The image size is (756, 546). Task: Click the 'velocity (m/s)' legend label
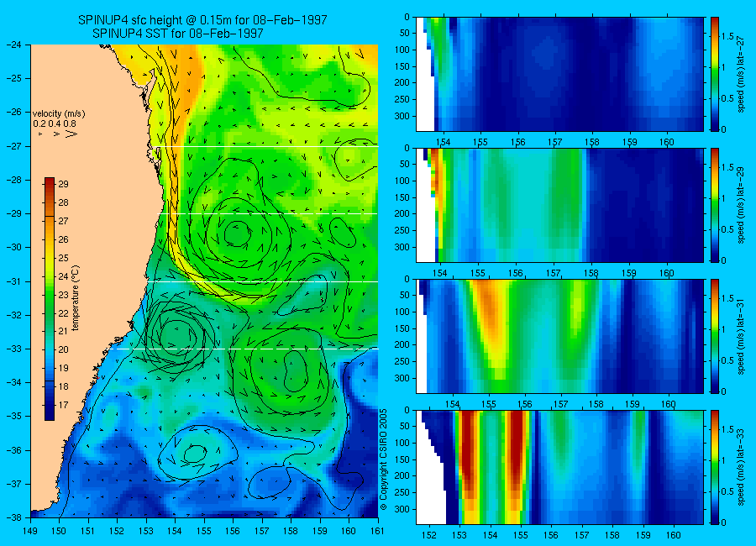coord(59,114)
